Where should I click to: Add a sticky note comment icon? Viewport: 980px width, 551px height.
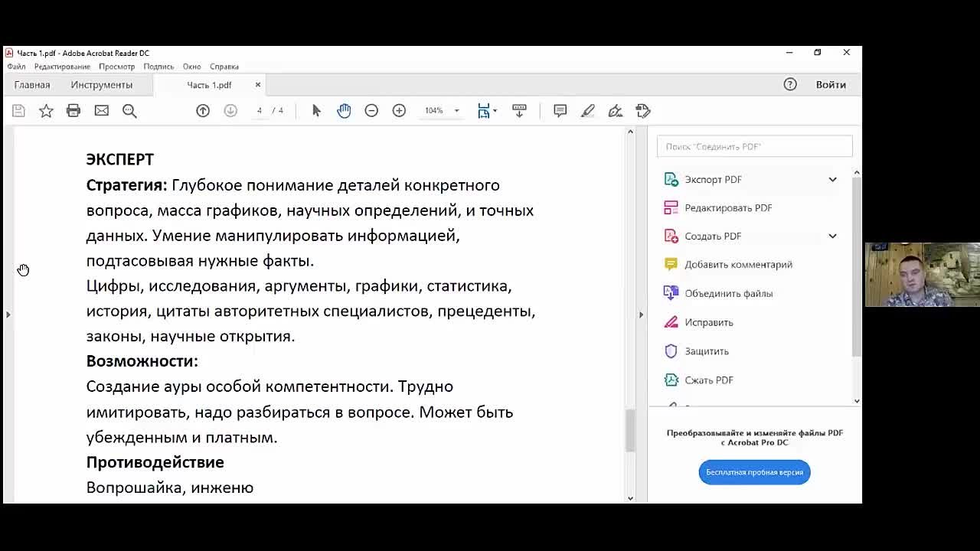[x=560, y=111]
